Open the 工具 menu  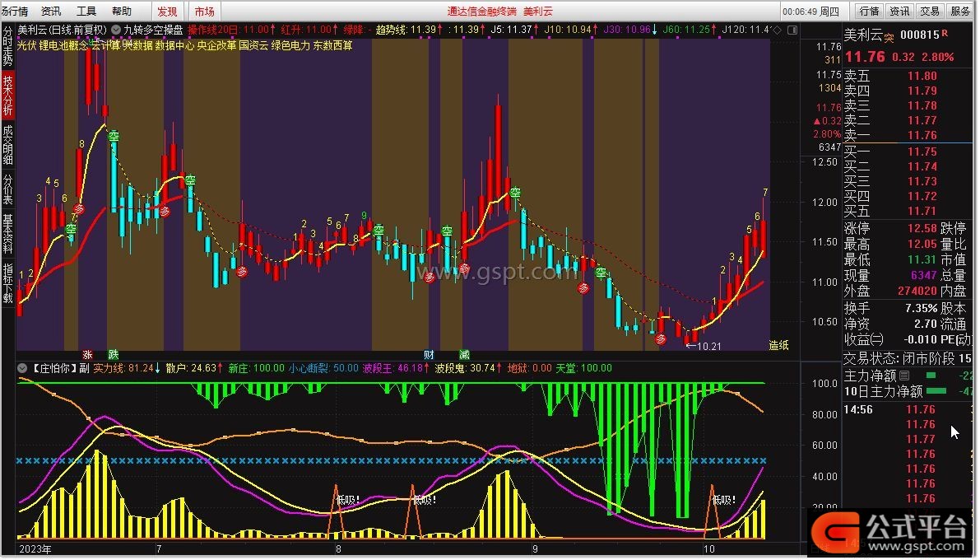(x=86, y=12)
